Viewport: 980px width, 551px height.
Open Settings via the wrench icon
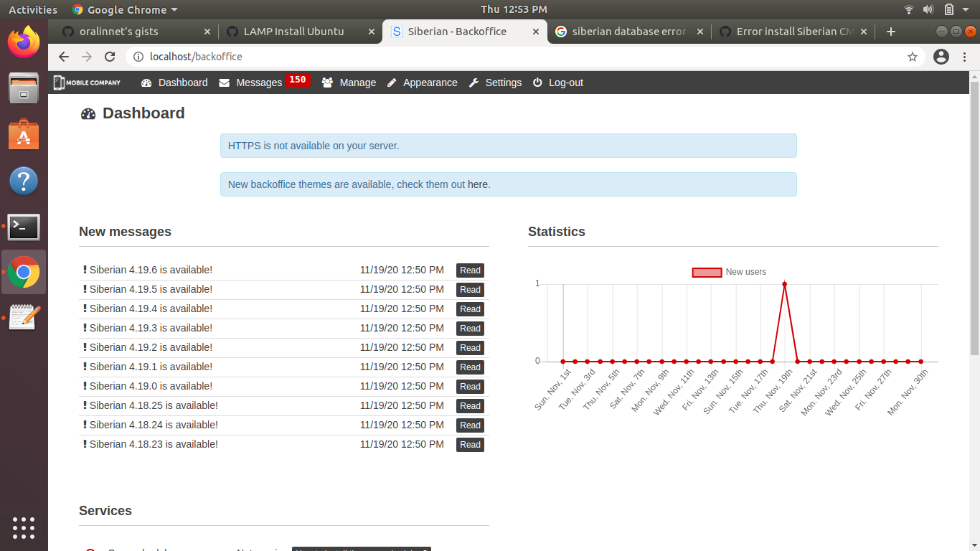coord(473,83)
